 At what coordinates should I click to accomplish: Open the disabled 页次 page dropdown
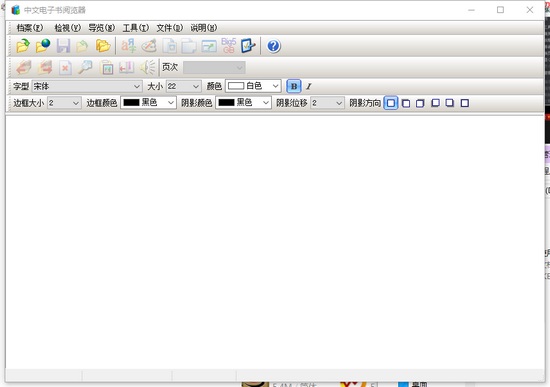point(214,67)
